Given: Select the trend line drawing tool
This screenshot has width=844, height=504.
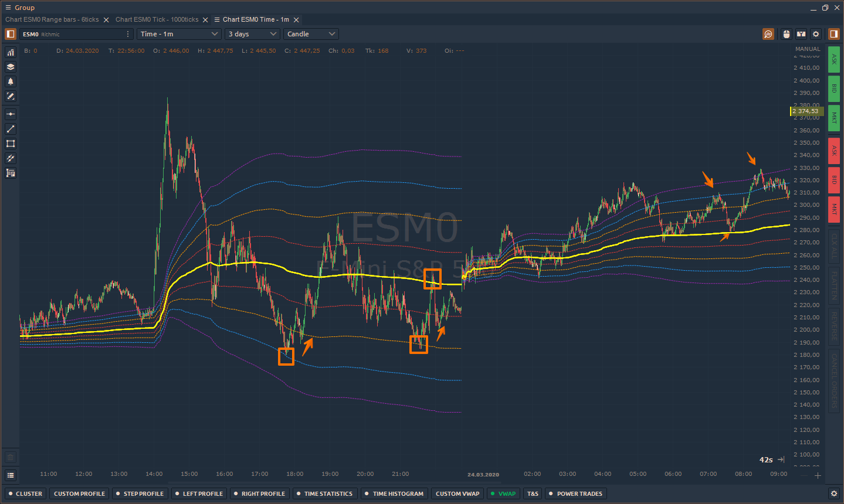Looking at the screenshot, I should [11, 129].
